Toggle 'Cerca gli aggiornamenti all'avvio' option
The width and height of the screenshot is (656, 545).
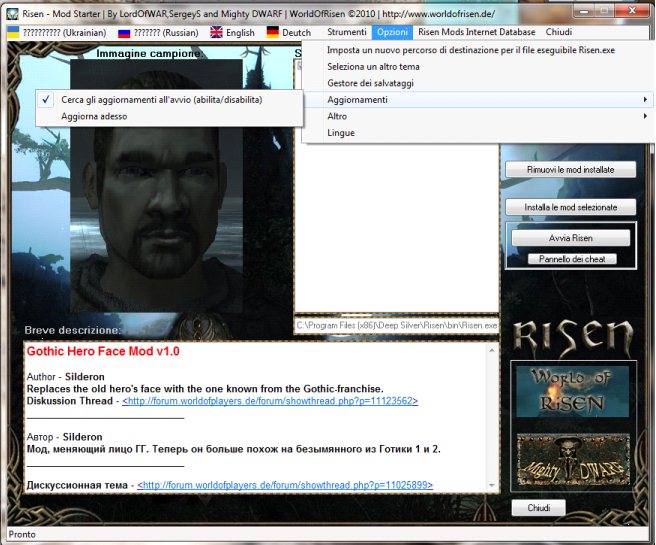(169, 100)
